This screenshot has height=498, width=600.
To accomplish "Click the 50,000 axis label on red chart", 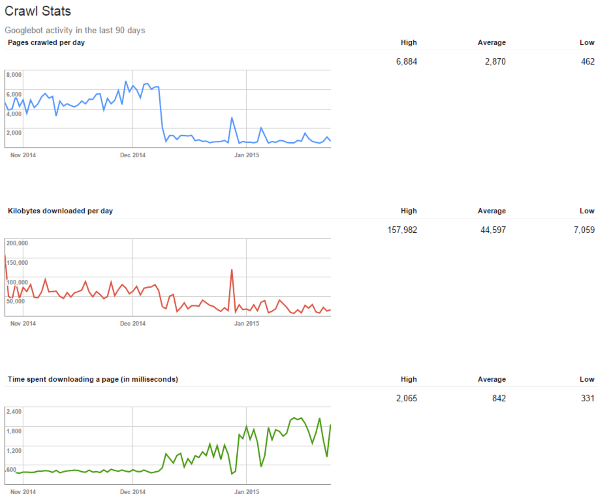I will pos(16,301).
